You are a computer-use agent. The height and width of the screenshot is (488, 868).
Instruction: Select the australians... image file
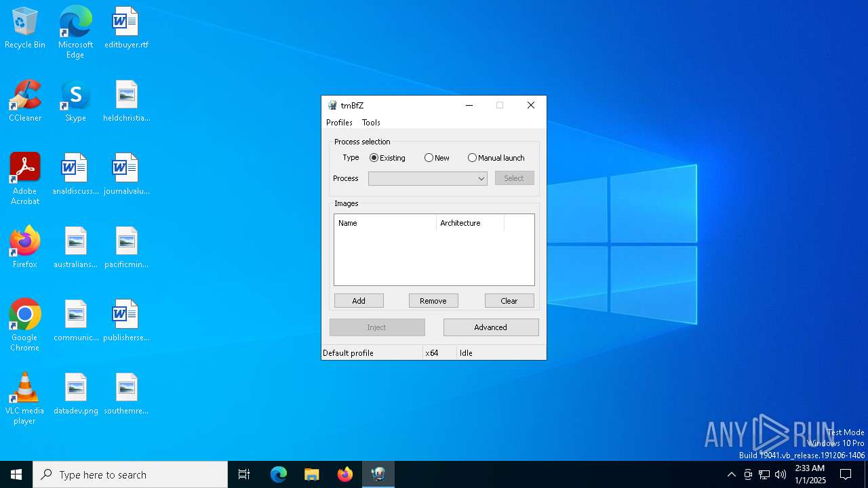coord(75,248)
